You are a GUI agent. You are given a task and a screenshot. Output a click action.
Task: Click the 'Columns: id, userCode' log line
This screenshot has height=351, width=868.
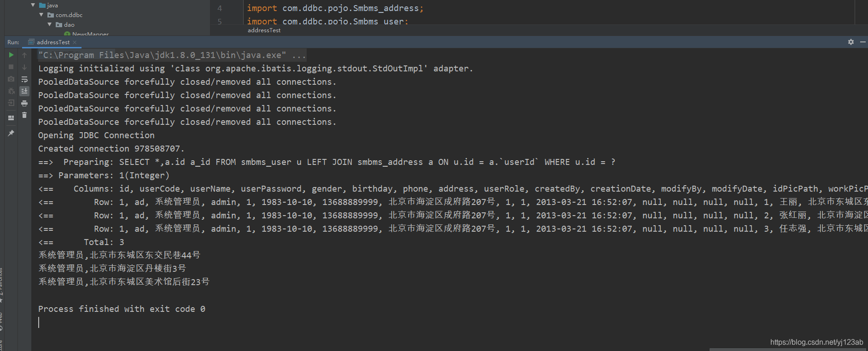(453, 189)
